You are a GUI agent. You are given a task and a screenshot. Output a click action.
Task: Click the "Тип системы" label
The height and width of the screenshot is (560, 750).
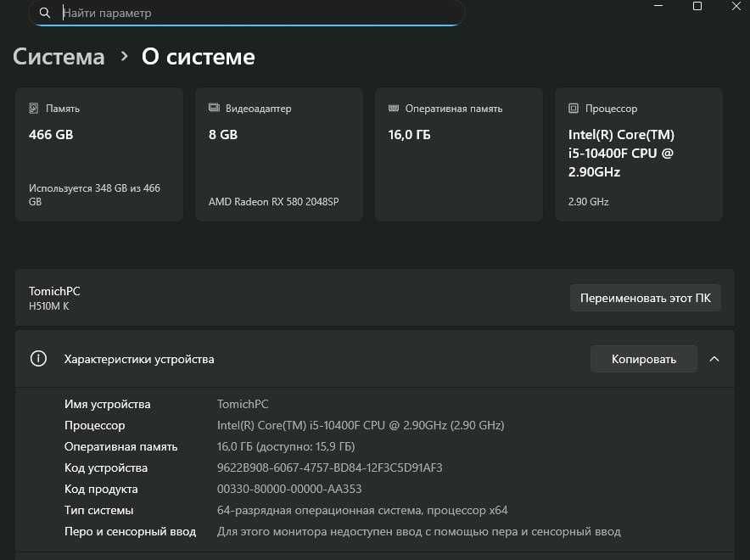click(x=99, y=510)
